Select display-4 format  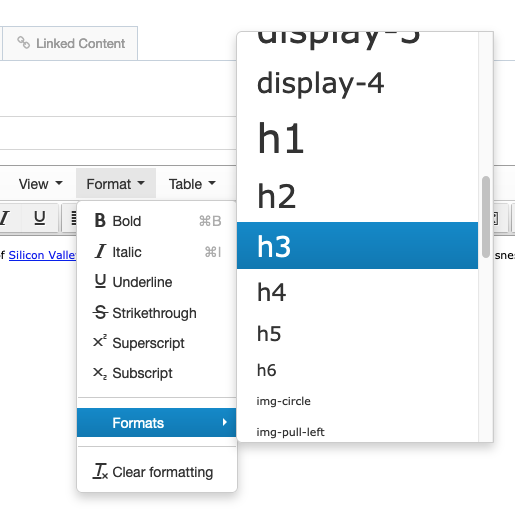coord(357,83)
